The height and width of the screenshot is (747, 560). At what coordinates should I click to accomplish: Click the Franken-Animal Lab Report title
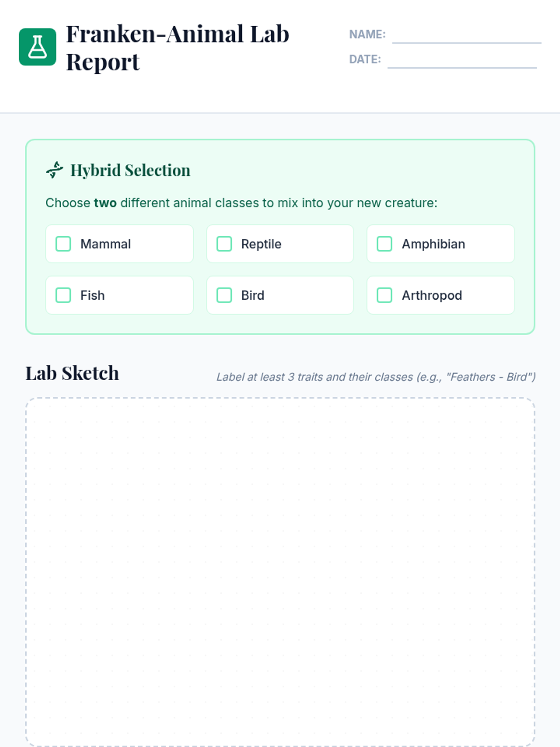(x=177, y=48)
